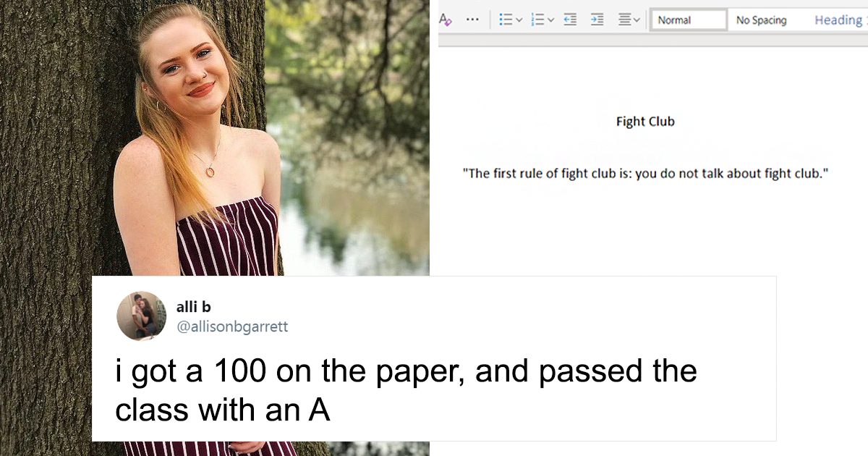Expand the bullet list style dropdown arrow
868x456 pixels.
519,20
